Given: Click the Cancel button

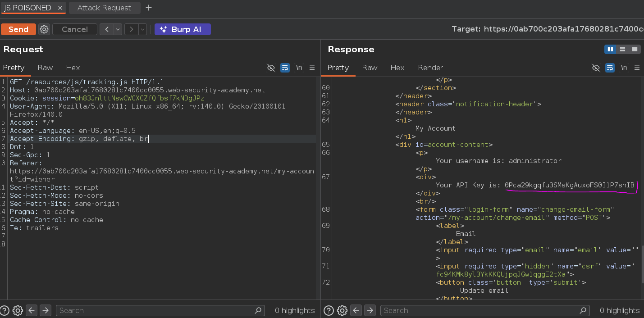Looking at the screenshot, I should pyautogui.click(x=75, y=29).
